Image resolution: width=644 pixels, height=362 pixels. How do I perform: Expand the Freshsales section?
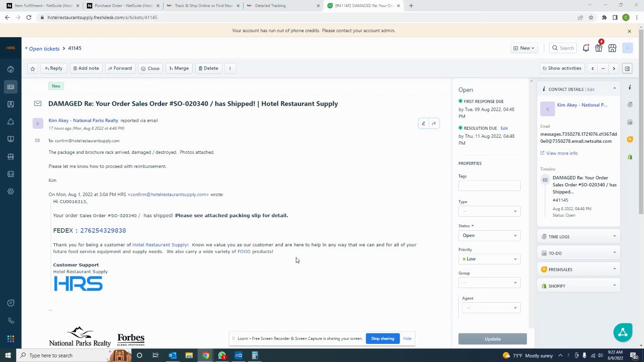(579, 269)
